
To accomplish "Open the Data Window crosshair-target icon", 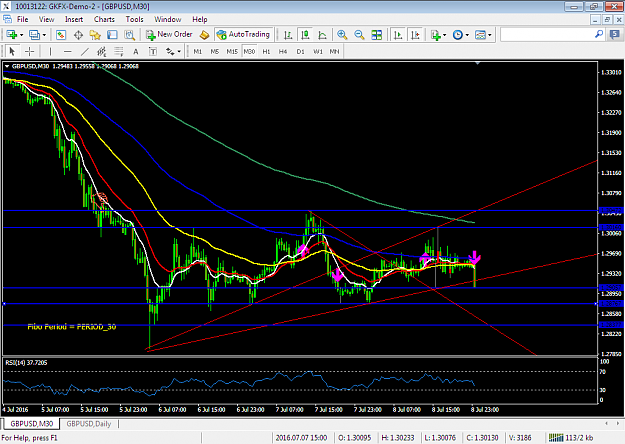I will point(78,35).
